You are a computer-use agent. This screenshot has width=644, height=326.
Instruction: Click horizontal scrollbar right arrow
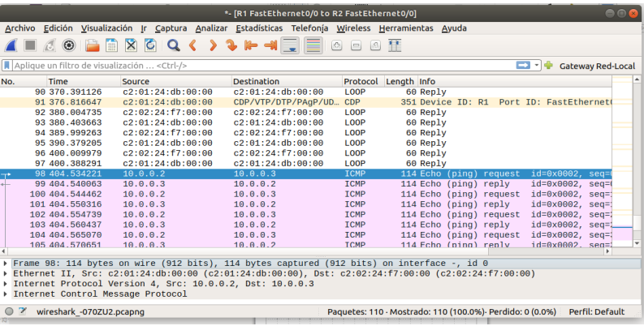(x=608, y=251)
